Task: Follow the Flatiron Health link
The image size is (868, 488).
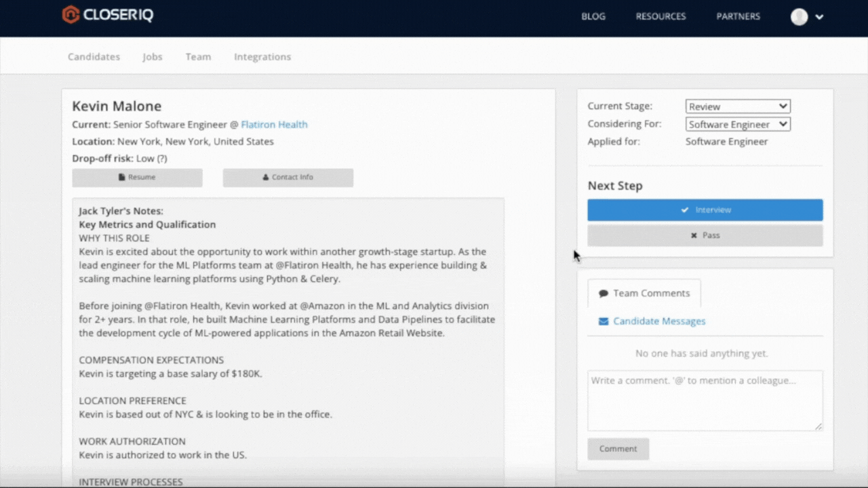Action: click(x=274, y=125)
